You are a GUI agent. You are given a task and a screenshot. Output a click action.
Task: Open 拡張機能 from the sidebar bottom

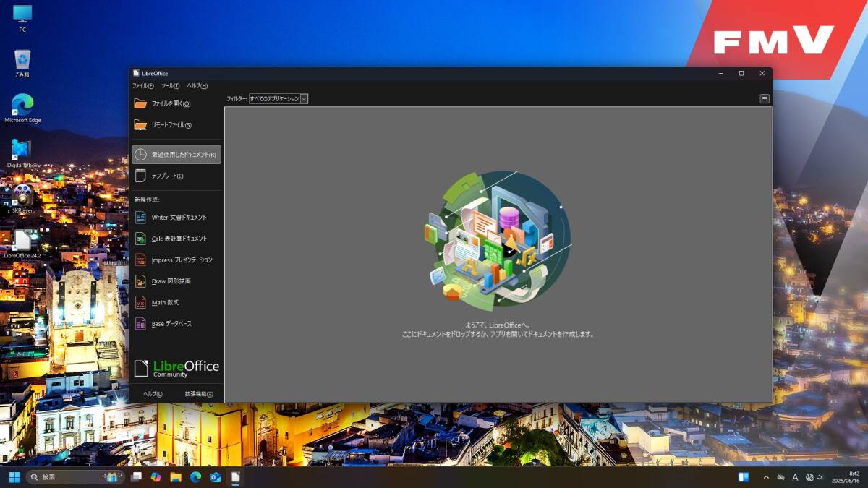point(199,394)
